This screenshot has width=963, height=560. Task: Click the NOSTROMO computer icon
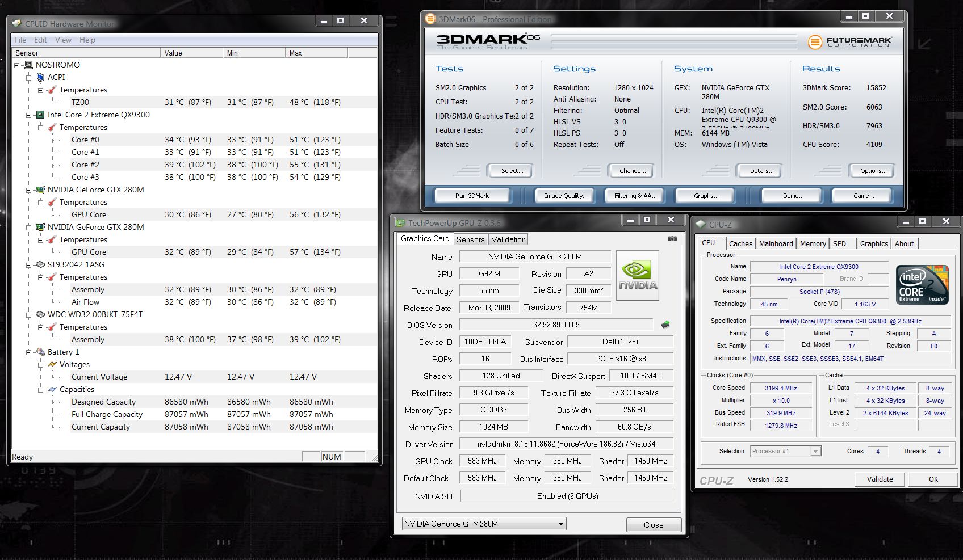28,65
